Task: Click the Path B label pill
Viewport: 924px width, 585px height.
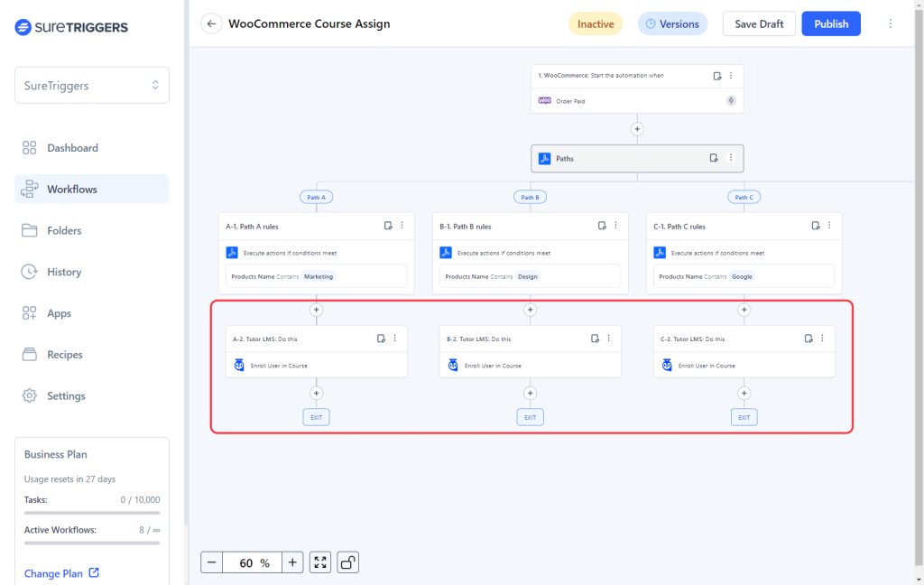Action: pyautogui.click(x=530, y=197)
